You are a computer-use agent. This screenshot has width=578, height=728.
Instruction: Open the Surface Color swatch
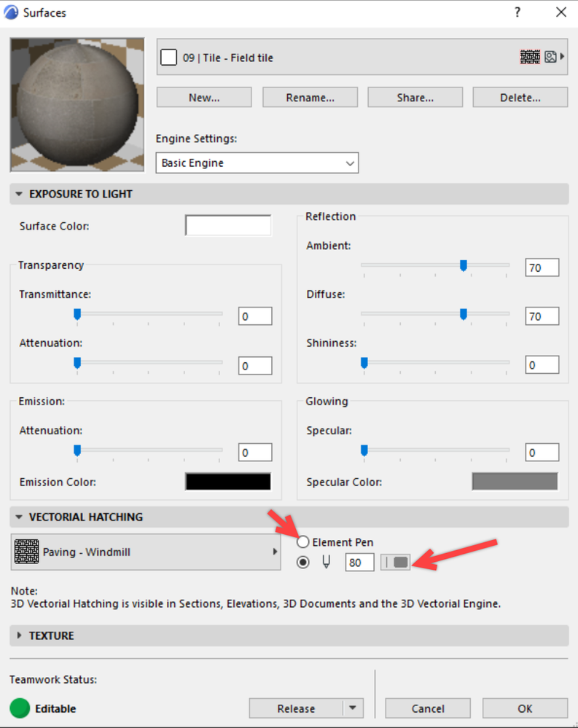(228, 225)
